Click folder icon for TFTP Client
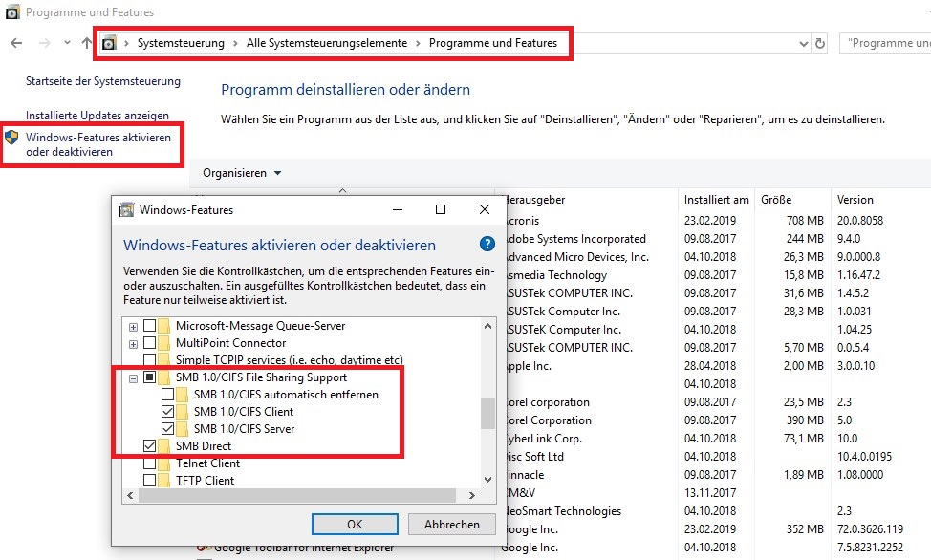The width and height of the screenshot is (931, 560). (x=163, y=481)
